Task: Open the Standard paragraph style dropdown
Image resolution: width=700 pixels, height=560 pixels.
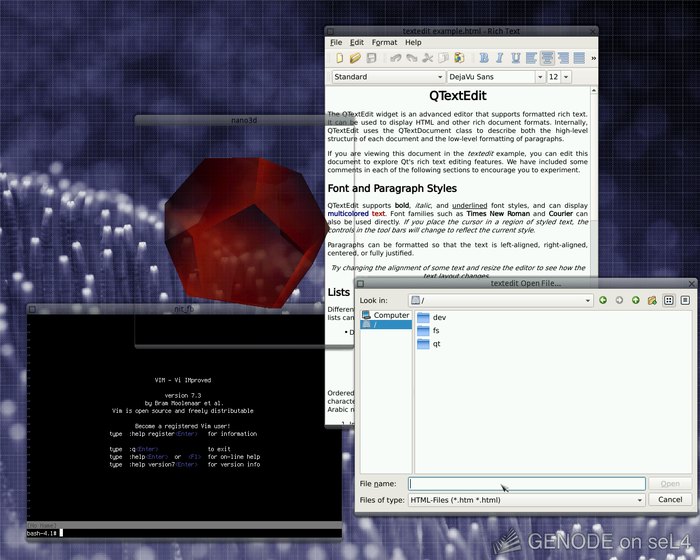Action: pos(388,77)
